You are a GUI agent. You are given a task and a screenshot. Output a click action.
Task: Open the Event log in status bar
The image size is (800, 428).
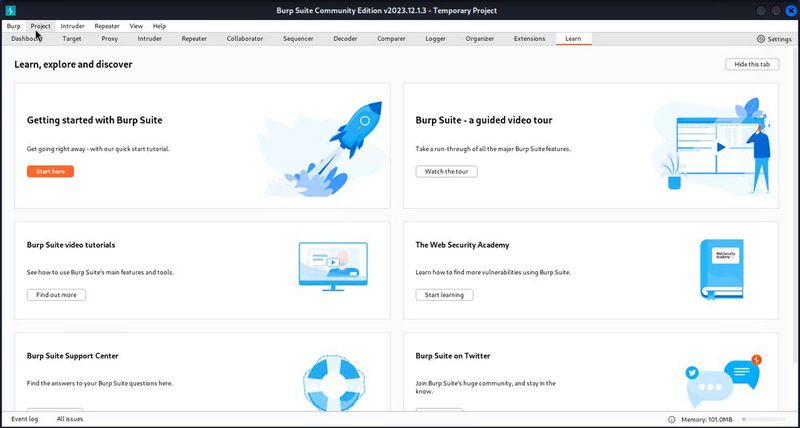(24, 419)
